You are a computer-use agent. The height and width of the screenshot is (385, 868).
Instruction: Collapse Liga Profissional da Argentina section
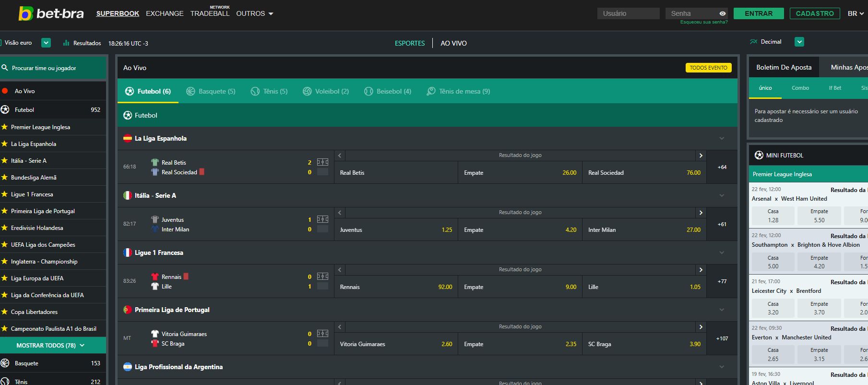(x=722, y=367)
